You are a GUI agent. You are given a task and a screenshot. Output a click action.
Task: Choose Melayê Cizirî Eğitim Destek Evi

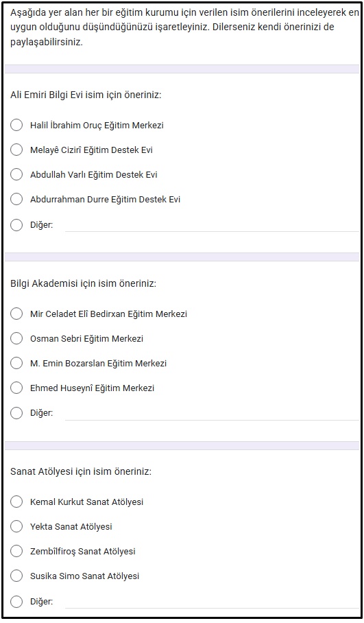pyautogui.click(x=16, y=150)
